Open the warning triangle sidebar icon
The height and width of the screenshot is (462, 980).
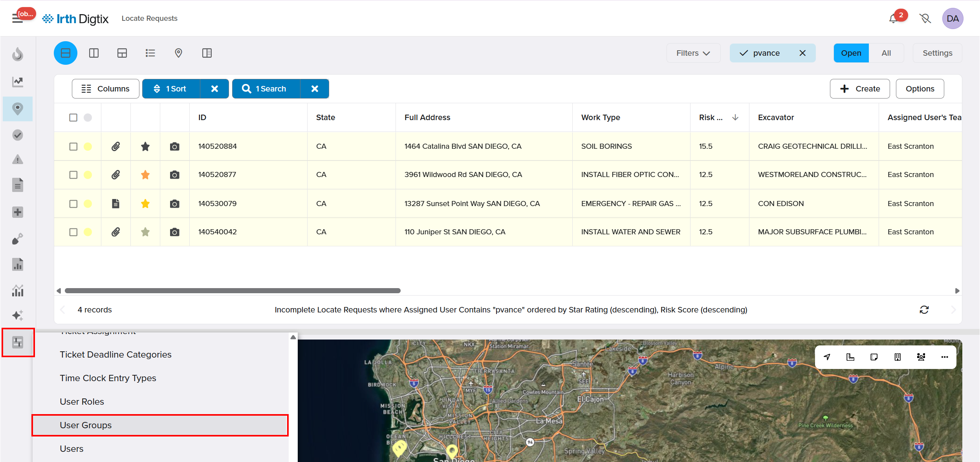tap(18, 160)
